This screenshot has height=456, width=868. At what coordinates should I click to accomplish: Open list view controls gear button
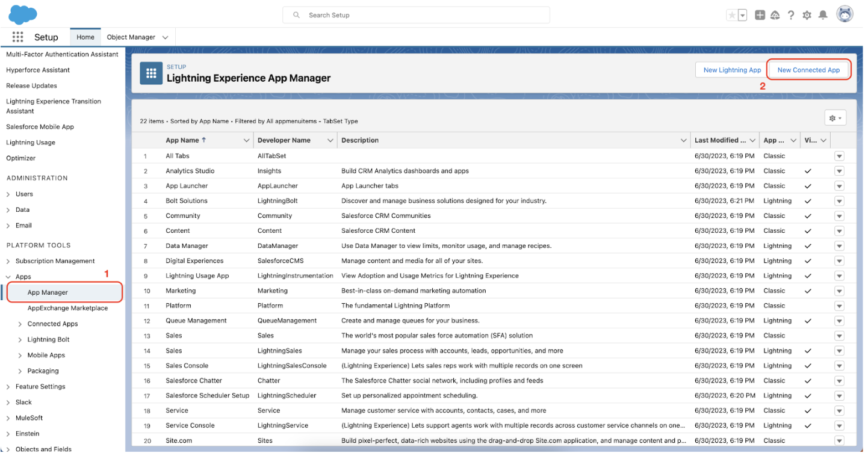point(835,118)
